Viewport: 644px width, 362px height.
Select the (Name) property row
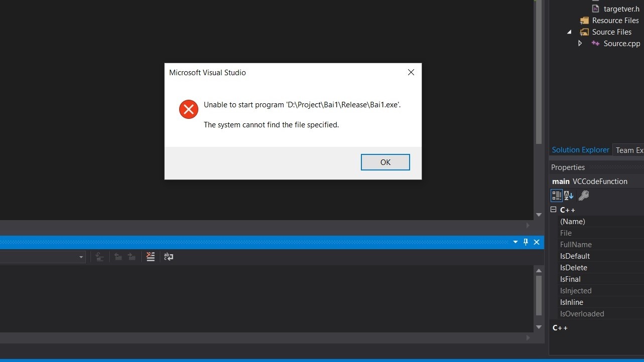601,221
